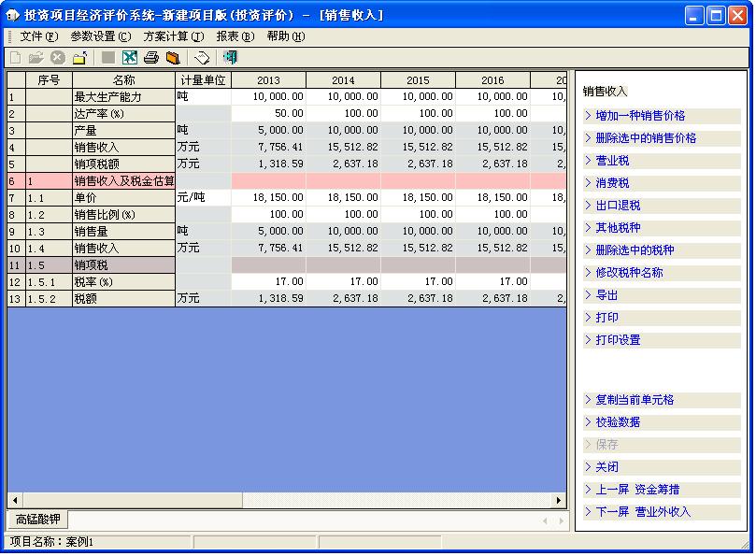Click the open folder toolbar icon
The height and width of the screenshot is (556, 756).
tap(36, 58)
